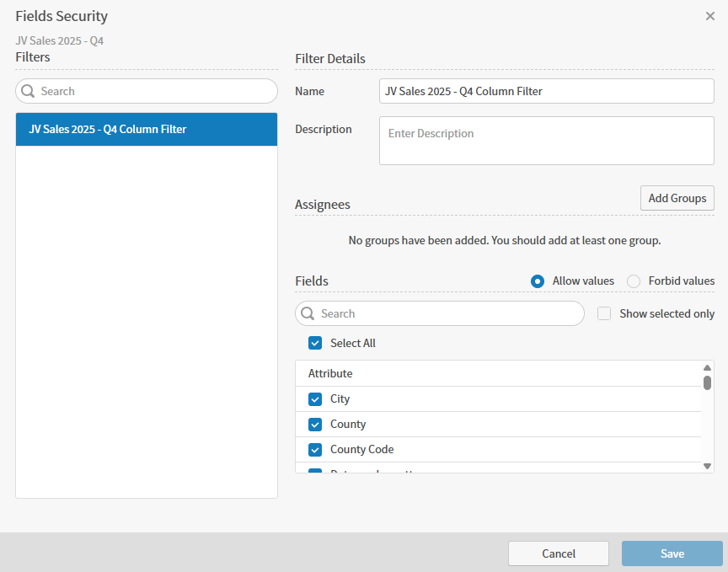
Task: Click the filter Name input field
Action: pyautogui.click(x=546, y=90)
